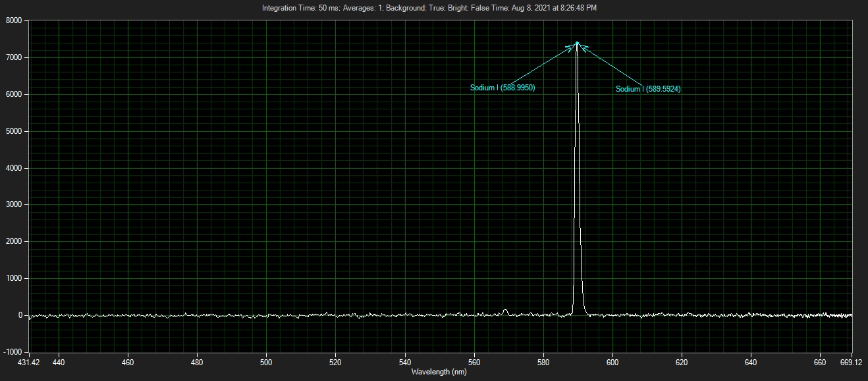Click the 4000 label on the intensity axis
The image size is (868, 381).
pyautogui.click(x=14, y=168)
